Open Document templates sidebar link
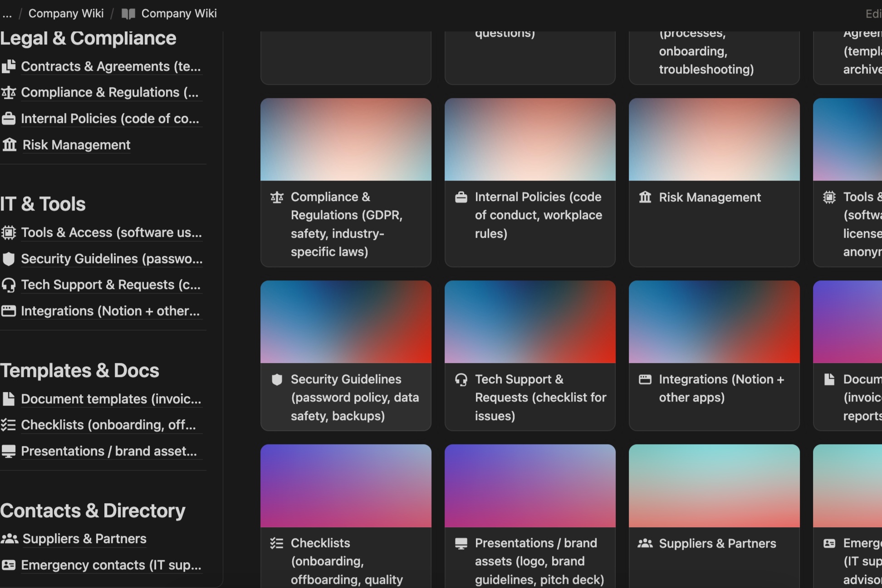 [x=110, y=399]
